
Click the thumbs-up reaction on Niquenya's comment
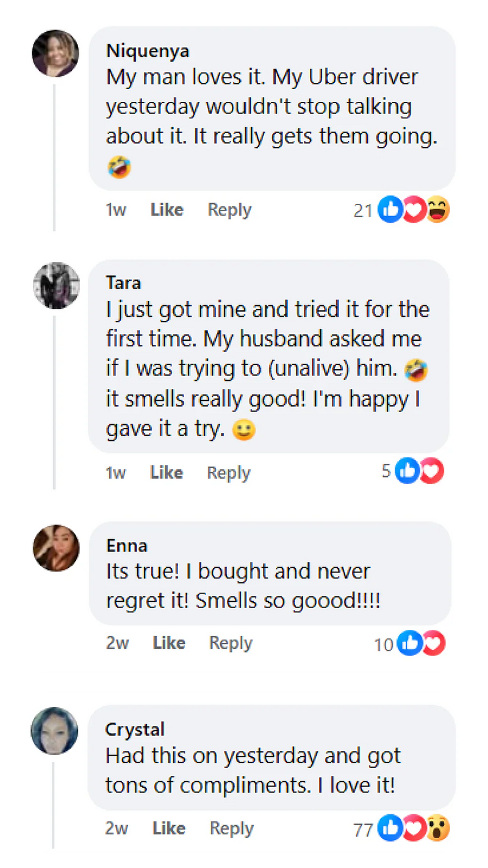pos(389,211)
